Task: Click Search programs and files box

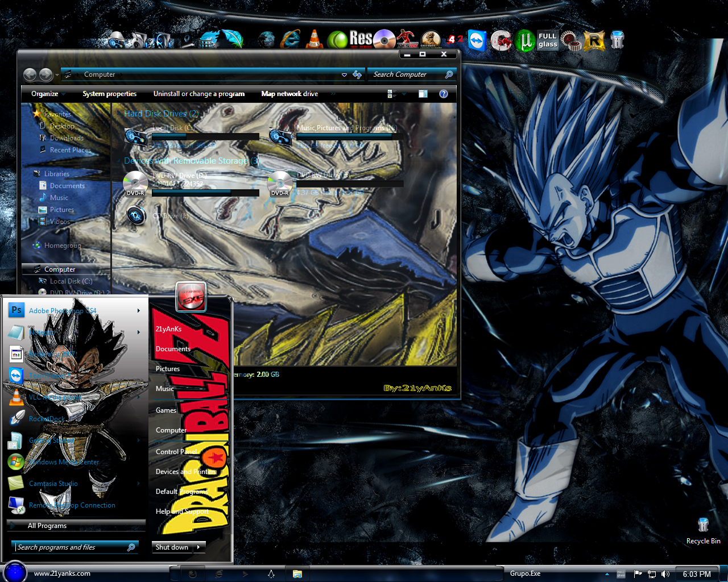Action: (75, 547)
